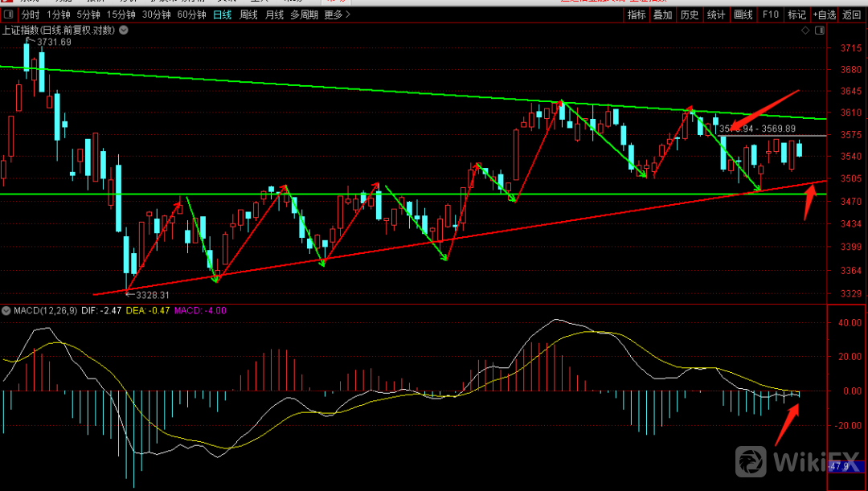Switch chart to 周线 weekly view
Screen dimensions: 868x491
click(x=248, y=14)
